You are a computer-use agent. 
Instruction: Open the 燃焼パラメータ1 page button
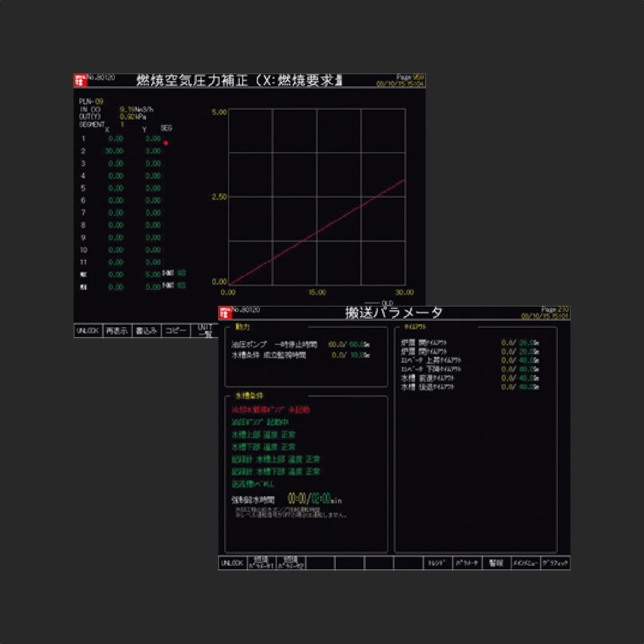pos(262,563)
